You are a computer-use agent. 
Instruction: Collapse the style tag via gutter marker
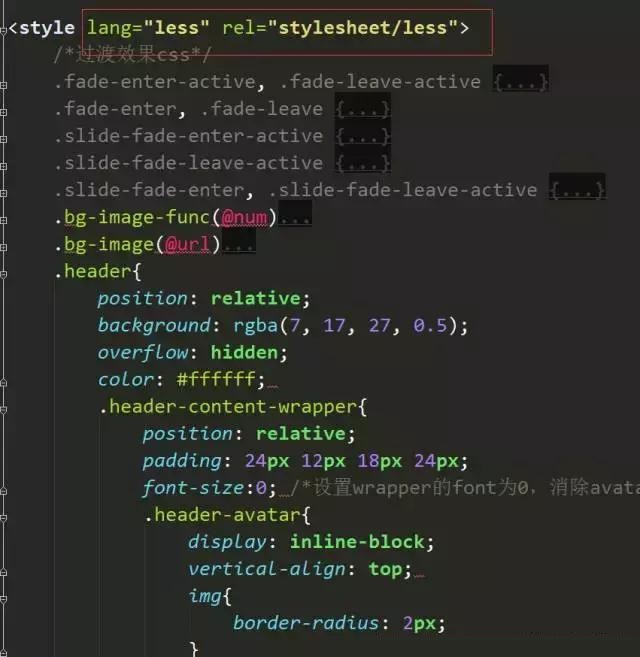click(x=3, y=31)
